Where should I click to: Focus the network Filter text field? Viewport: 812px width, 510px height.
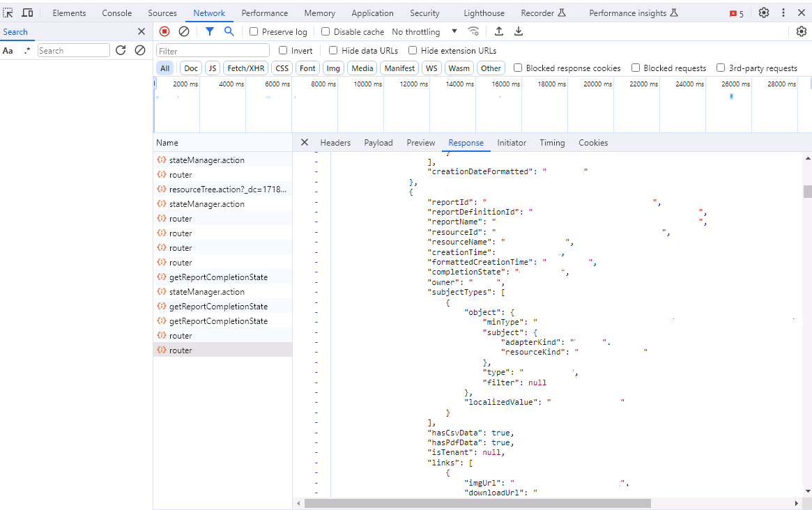(213, 51)
